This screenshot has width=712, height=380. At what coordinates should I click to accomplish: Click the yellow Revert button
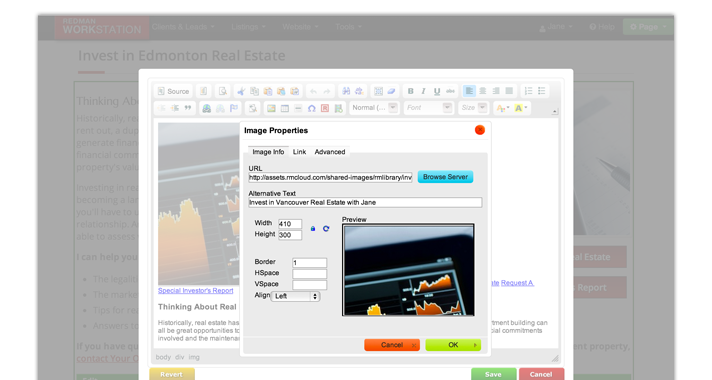[x=172, y=374]
